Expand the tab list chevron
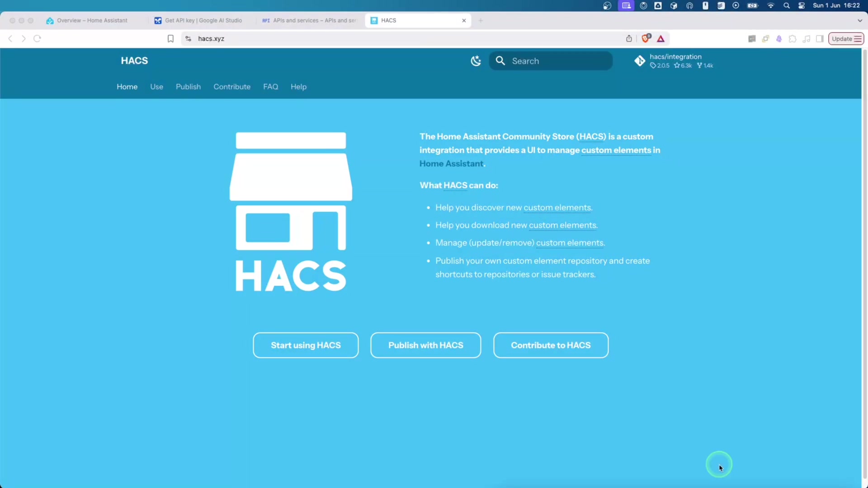The image size is (868, 488). coord(859,21)
